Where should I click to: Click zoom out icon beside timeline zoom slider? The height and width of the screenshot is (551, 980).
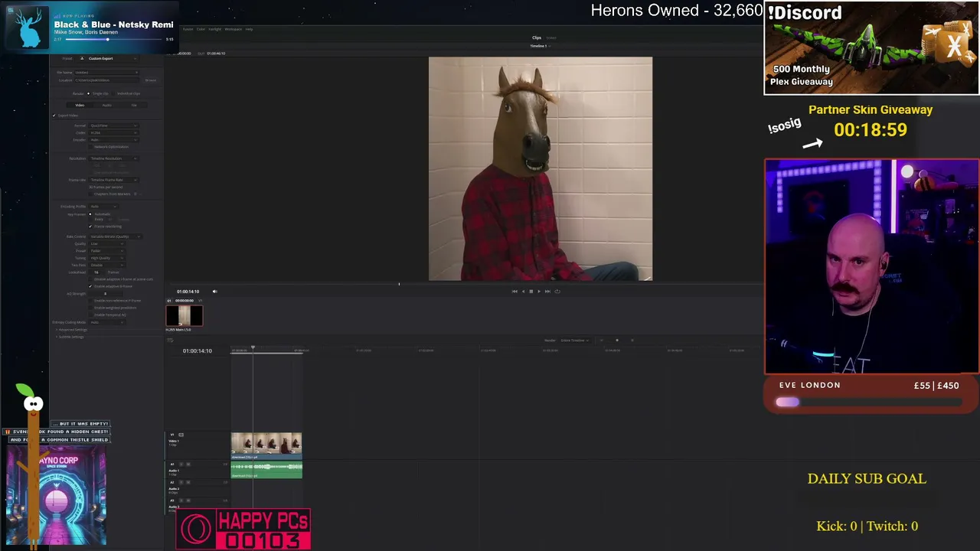pos(601,341)
